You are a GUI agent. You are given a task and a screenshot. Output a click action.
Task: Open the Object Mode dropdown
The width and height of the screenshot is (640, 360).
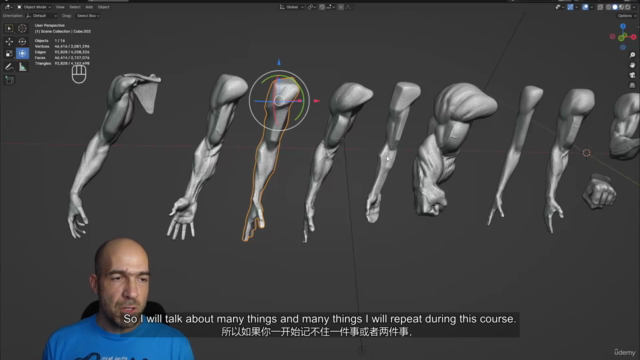[x=34, y=7]
